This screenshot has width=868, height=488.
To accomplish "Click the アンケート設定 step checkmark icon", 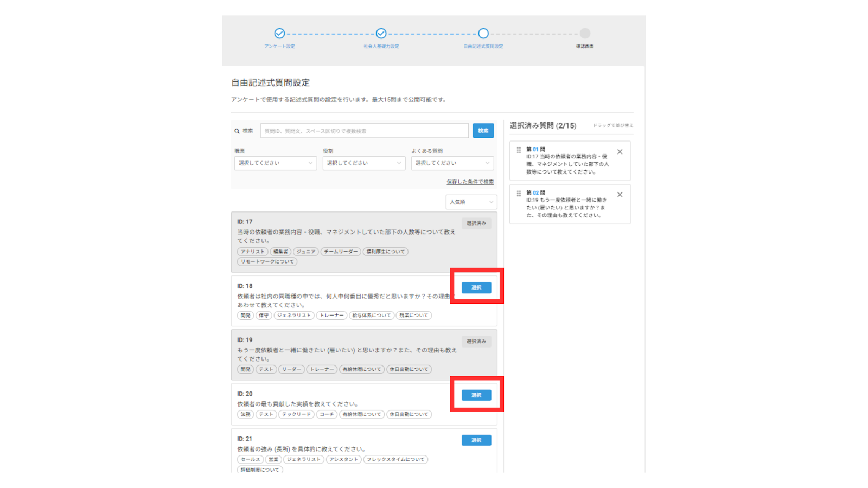I will point(279,34).
